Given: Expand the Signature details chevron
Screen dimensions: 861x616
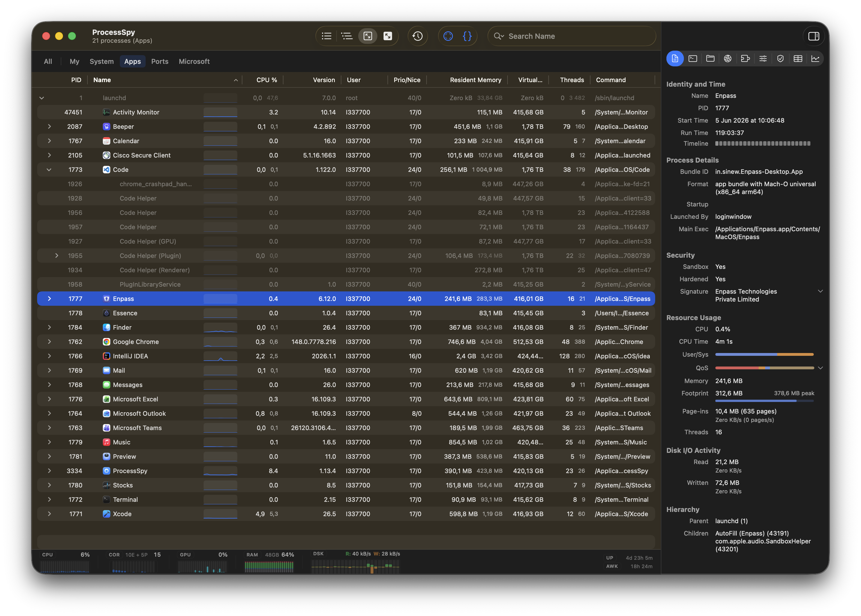Looking at the screenshot, I should pos(820,291).
